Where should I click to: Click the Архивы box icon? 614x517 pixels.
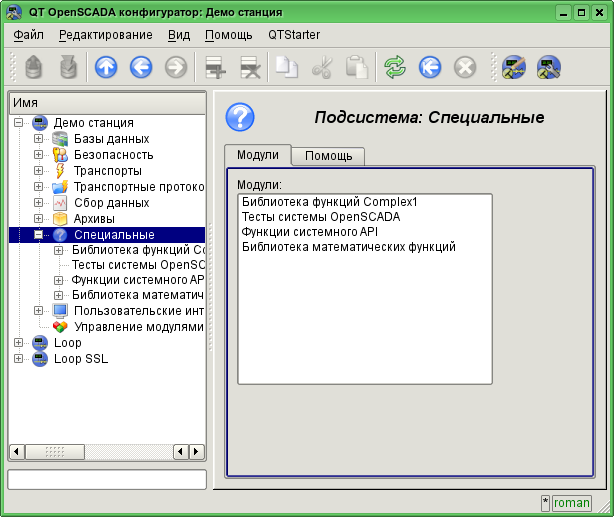60,219
